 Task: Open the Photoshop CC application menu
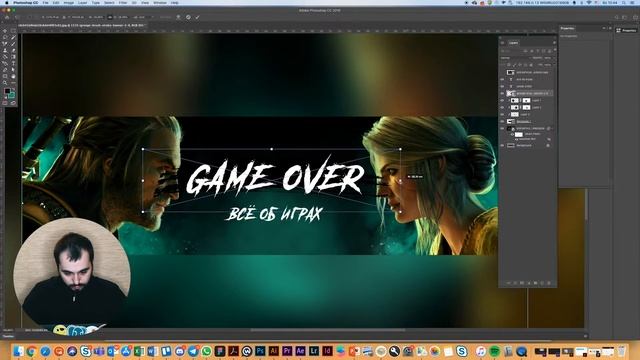coord(25,2)
